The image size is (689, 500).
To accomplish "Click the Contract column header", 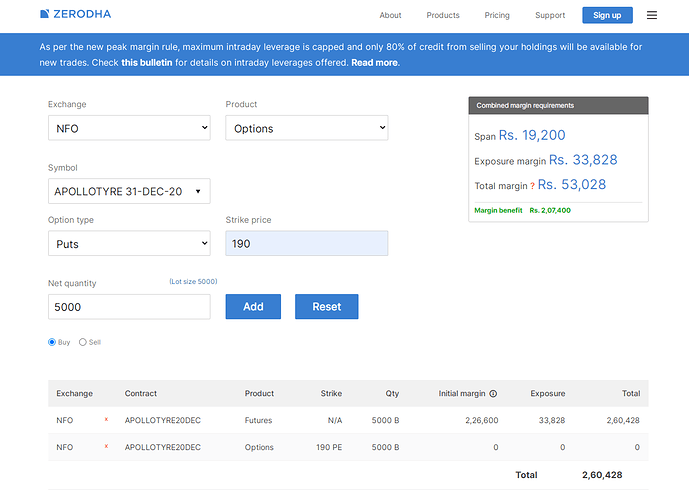I will coord(141,394).
